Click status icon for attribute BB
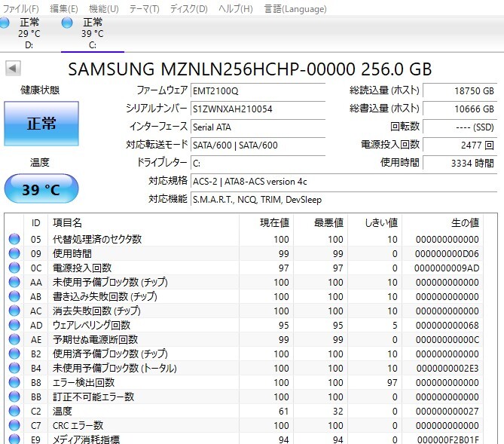The width and height of the screenshot is (504, 444). pyautogui.click(x=14, y=397)
